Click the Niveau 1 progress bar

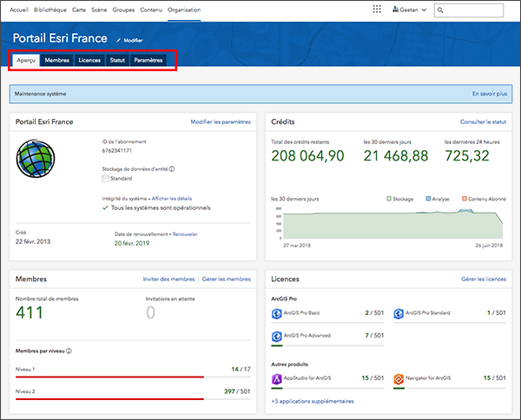pos(133,377)
